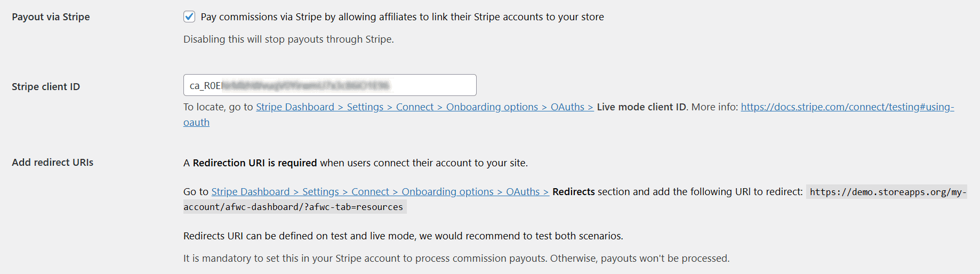
Task: Click the bold 'Live mode client ID' text
Action: (641, 107)
